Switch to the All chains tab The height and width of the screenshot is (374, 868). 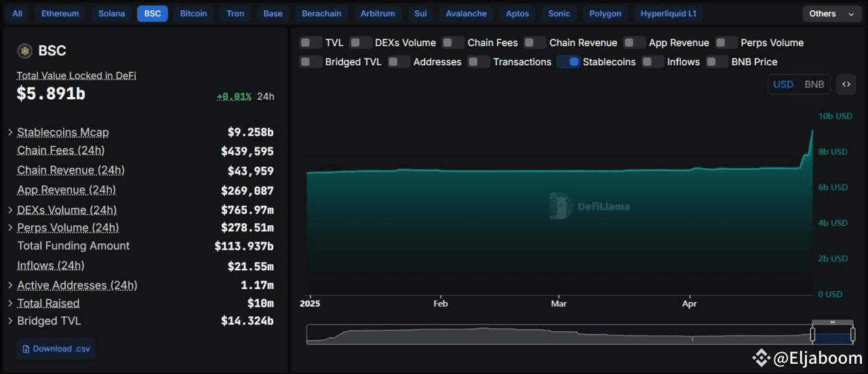coord(18,14)
